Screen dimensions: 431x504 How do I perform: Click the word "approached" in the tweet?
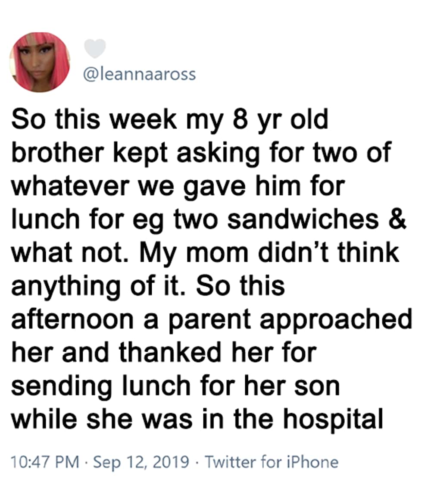click(336, 320)
